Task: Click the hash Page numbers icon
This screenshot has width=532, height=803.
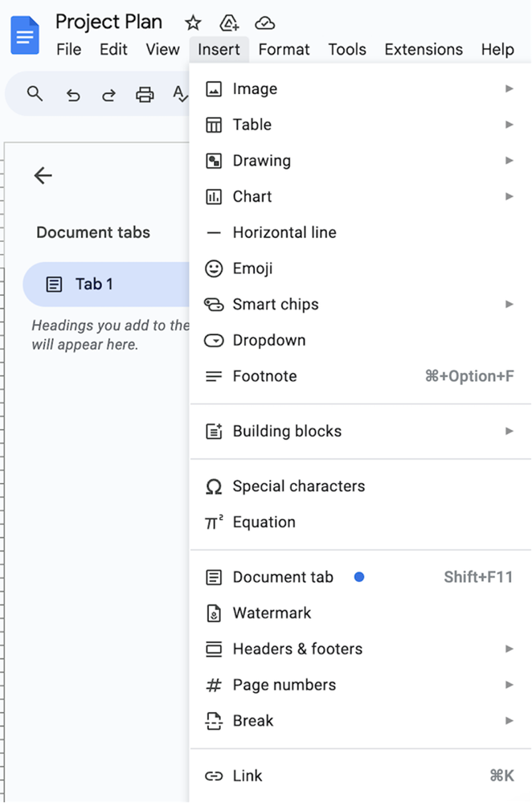Action: click(x=214, y=685)
